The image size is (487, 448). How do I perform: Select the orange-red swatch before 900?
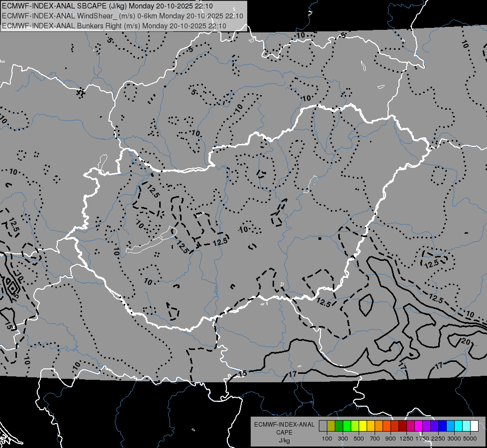(387, 426)
